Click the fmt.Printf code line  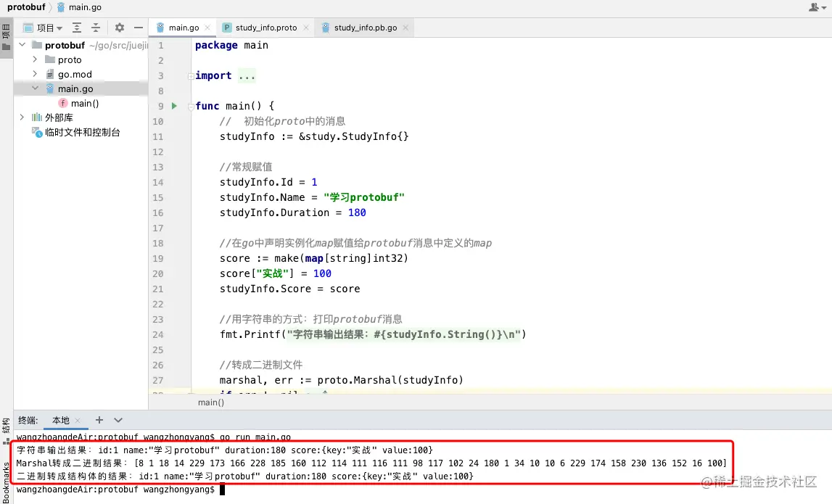click(373, 334)
